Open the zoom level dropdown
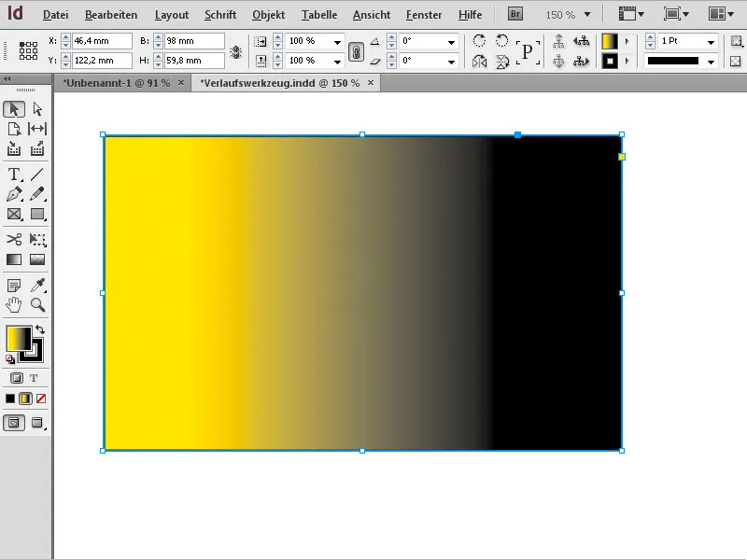Image resolution: width=747 pixels, height=560 pixels. [x=587, y=15]
